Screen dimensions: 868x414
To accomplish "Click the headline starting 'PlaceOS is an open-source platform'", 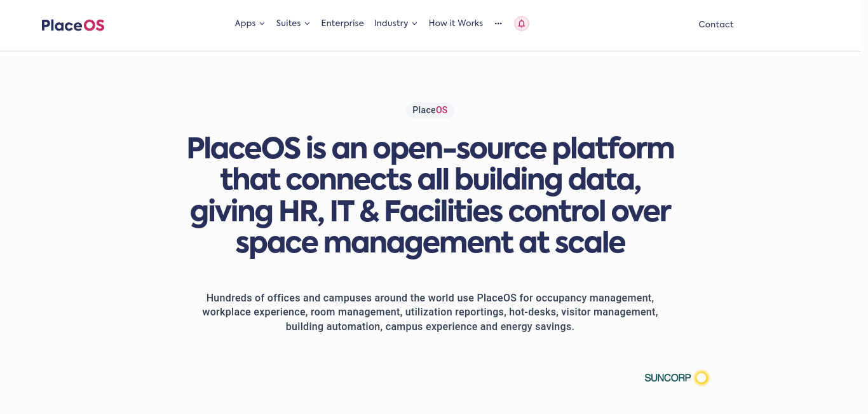I will [430, 195].
